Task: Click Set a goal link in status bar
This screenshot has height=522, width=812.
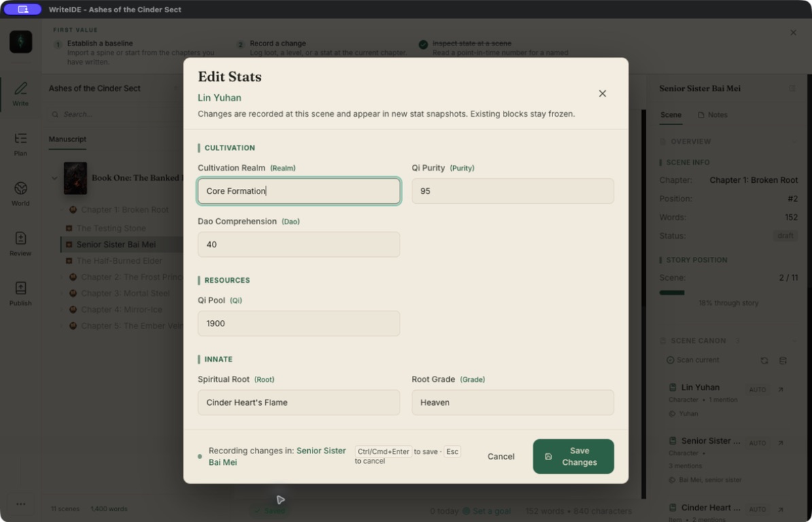Action: point(491,511)
